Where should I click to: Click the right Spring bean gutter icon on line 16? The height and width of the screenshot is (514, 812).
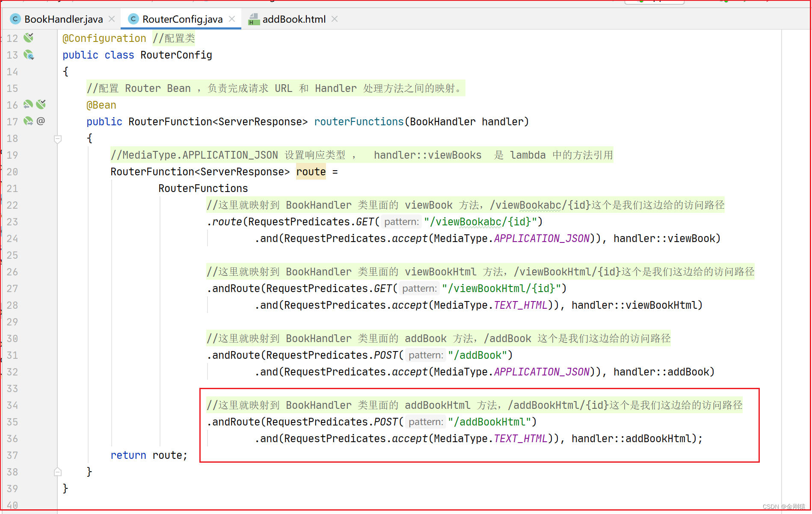[41, 104]
